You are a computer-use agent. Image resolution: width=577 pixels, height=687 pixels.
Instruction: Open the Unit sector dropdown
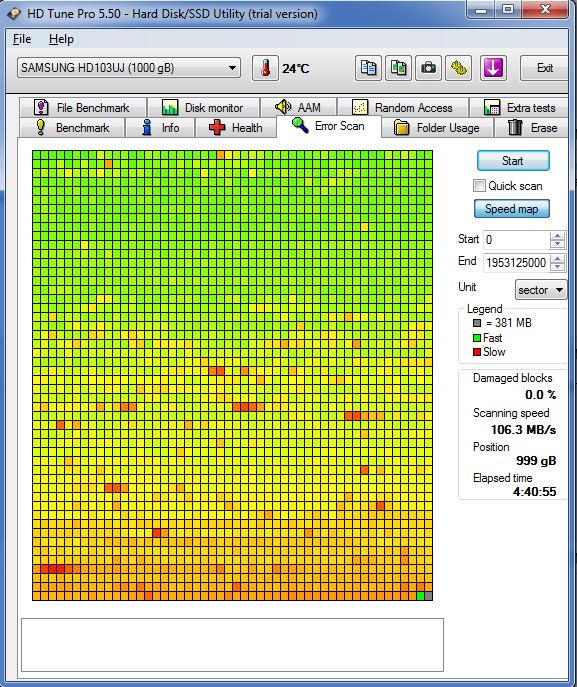pos(541,290)
